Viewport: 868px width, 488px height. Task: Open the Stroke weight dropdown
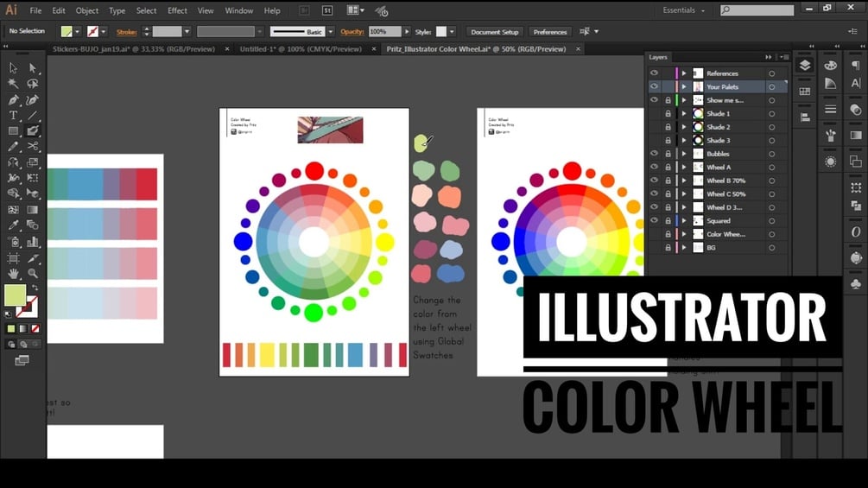(x=187, y=32)
